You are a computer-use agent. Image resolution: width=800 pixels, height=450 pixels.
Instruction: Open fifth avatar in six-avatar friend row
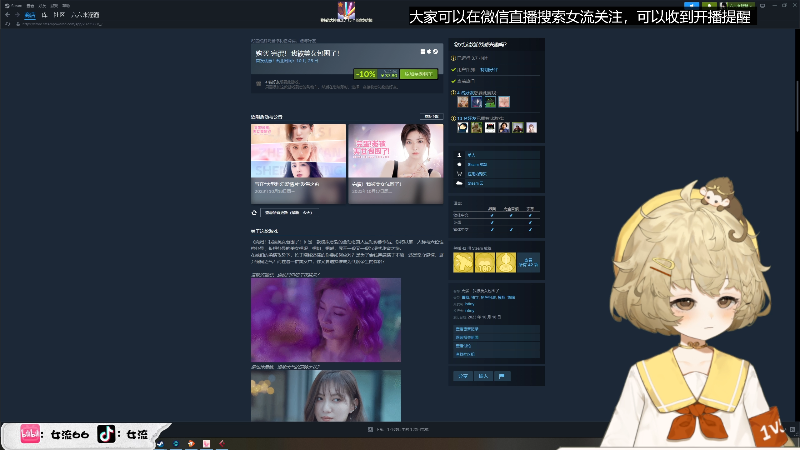pos(518,128)
